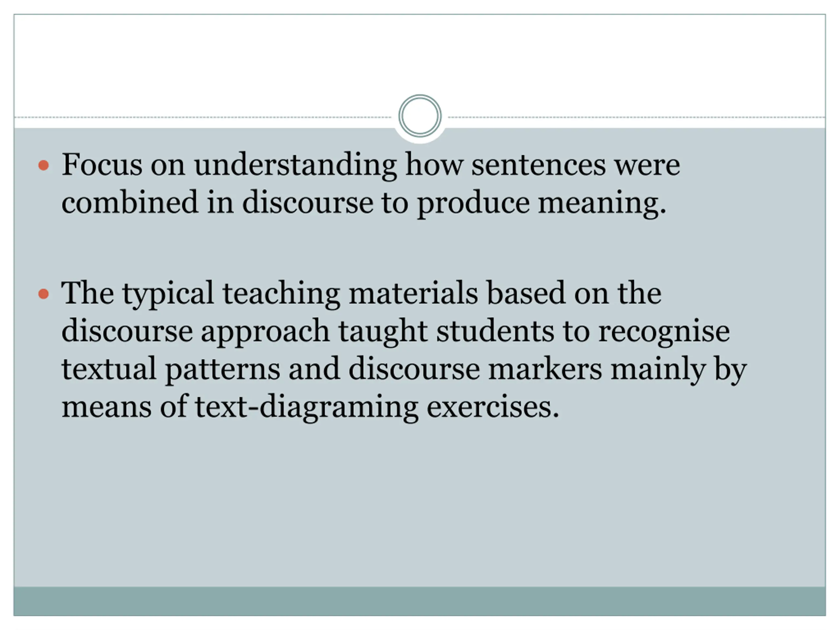Click the word 'understanding' in first line

(295, 166)
